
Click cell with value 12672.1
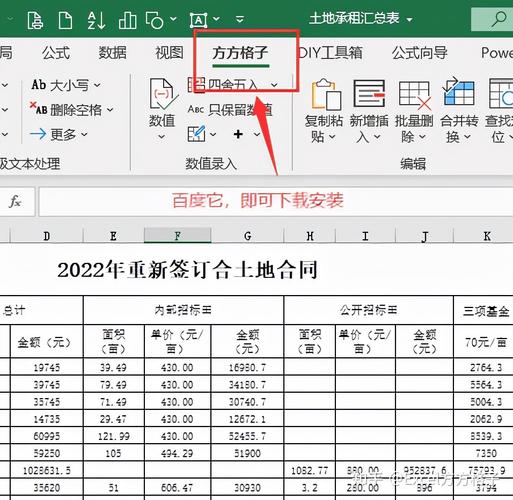click(x=247, y=419)
